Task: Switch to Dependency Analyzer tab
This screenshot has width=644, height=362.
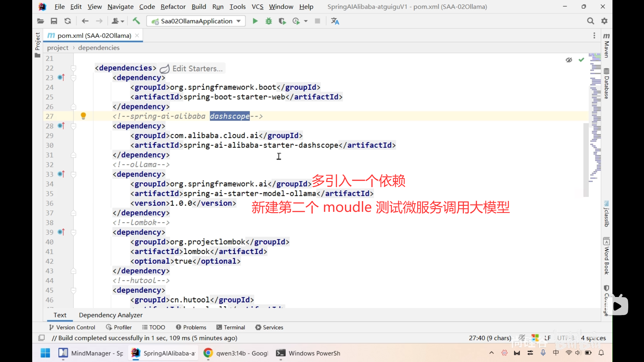Action: [110, 315]
